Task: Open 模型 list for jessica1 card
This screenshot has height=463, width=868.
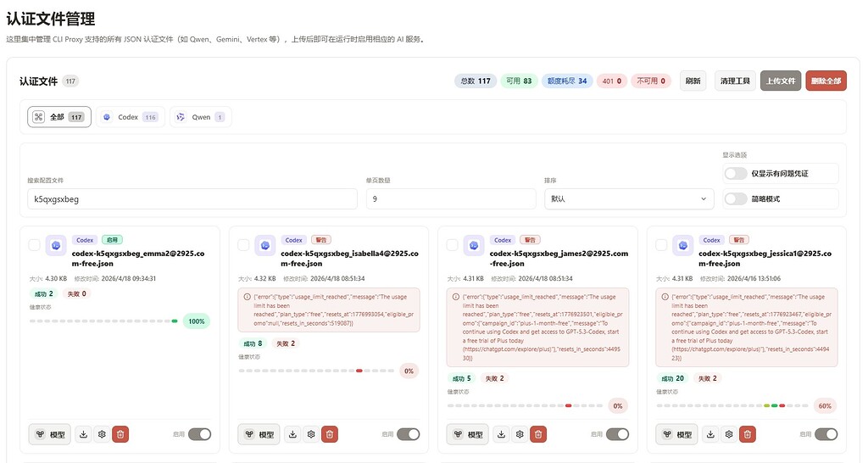Action: pos(677,434)
